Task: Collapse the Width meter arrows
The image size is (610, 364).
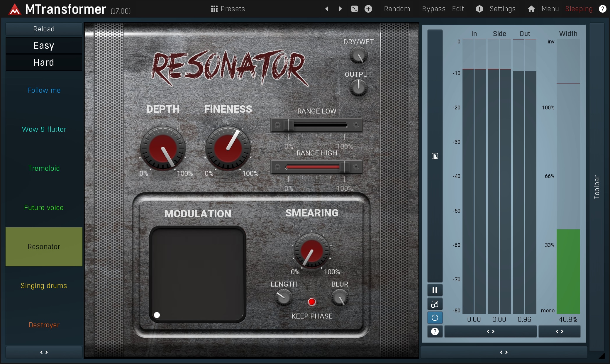Action: click(x=559, y=331)
